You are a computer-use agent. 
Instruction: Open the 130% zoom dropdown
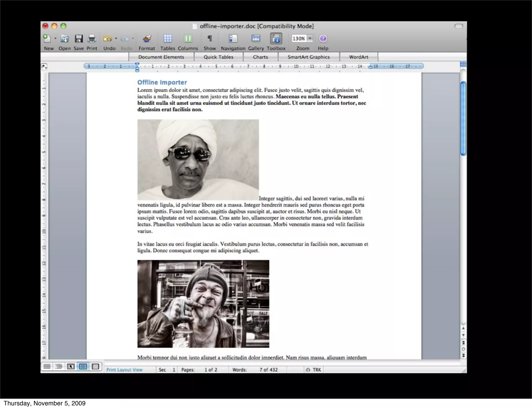point(310,38)
